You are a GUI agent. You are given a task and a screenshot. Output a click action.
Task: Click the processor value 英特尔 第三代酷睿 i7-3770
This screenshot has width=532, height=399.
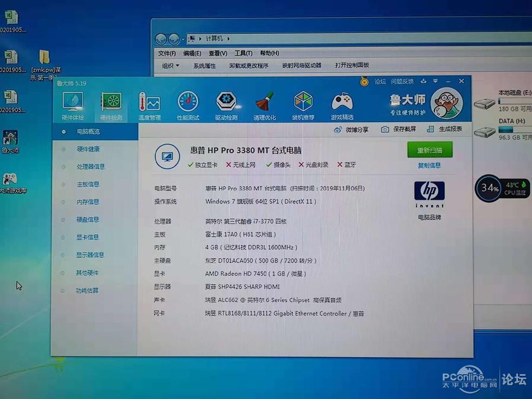(x=246, y=221)
